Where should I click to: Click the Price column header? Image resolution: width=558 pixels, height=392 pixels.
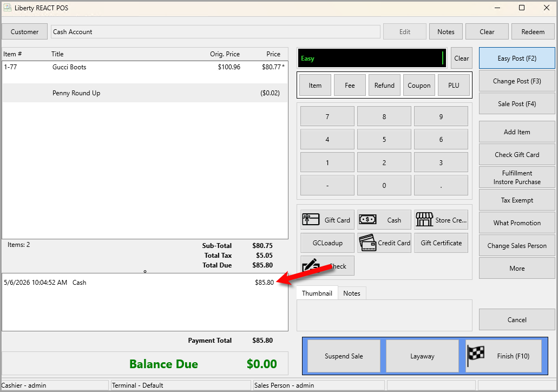(x=273, y=54)
